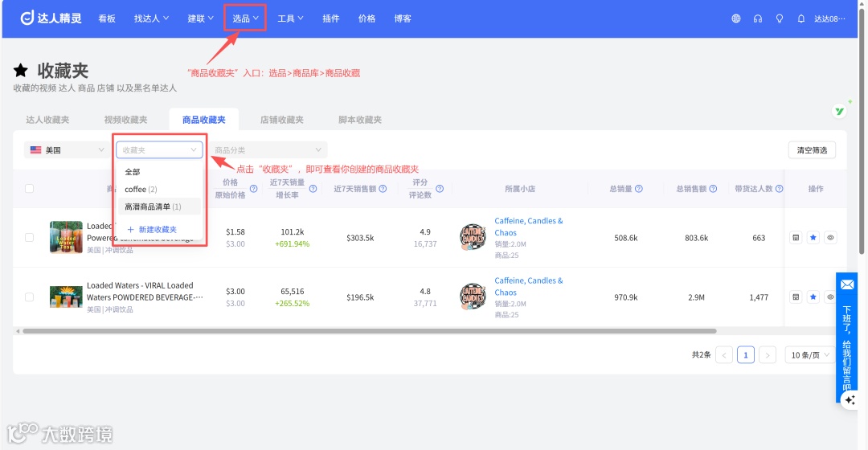Click help icon beside 近7天销量 column
Viewport: 868px width, 450px height.
click(x=313, y=189)
